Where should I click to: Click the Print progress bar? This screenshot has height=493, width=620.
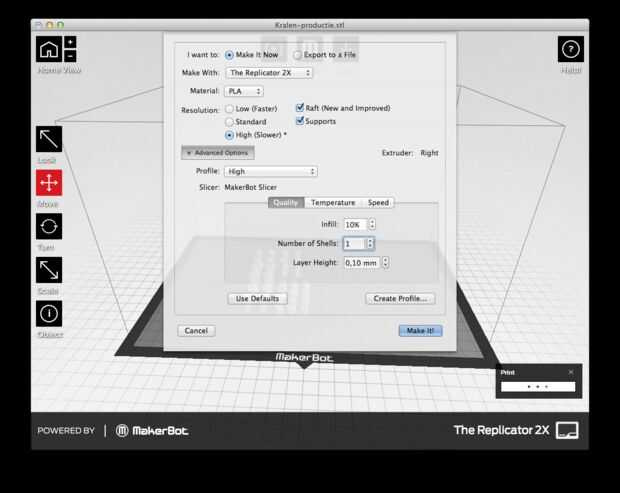[538, 387]
